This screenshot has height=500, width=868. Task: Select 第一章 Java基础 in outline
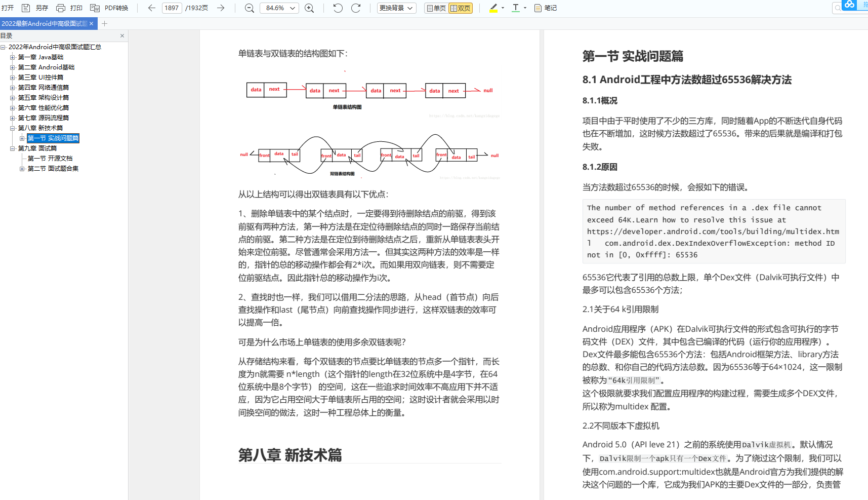pos(40,57)
